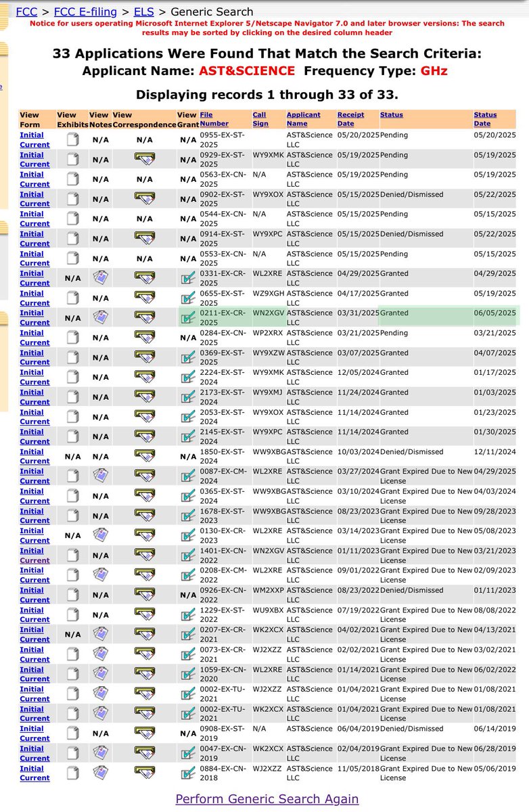Sort by Status column header
Screen dimensions: 529x812
coord(391,115)
